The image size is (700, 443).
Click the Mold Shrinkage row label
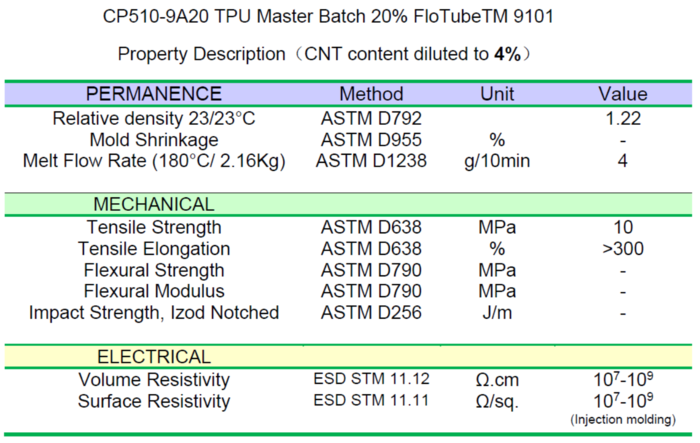[154, 140]
